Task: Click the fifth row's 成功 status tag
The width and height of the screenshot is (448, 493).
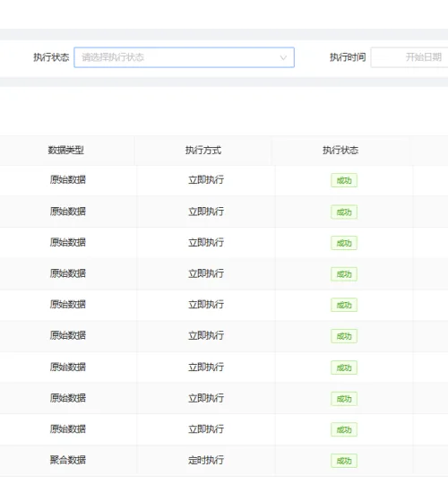Action: (344, 305)
